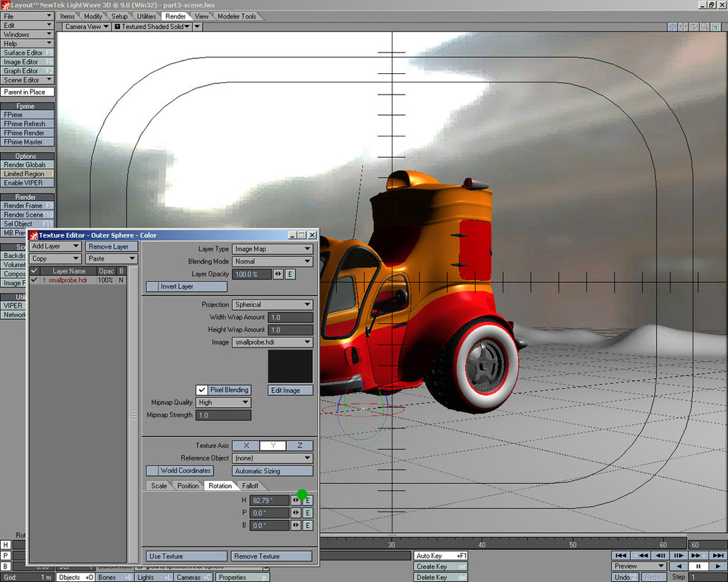Click the center item viewport icon

[673, 27]
